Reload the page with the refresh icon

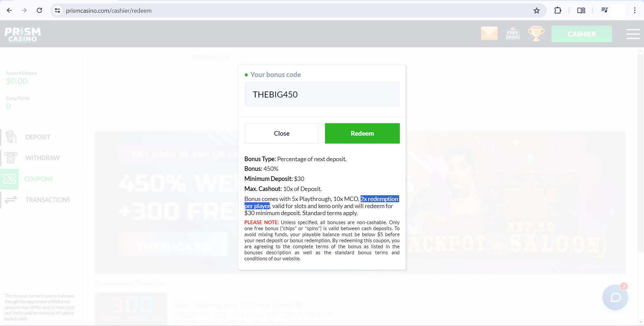(39, 10)
